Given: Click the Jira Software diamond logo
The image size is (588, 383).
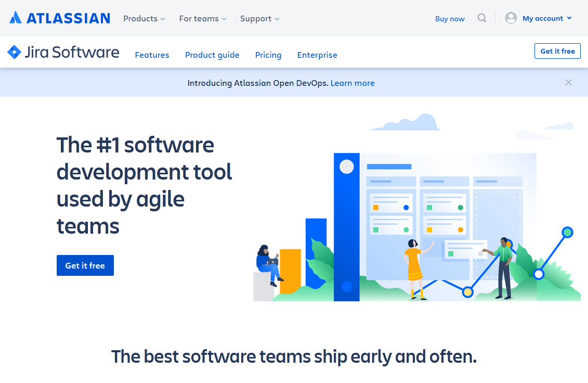Looking at the screenshot, I should 14,52.
